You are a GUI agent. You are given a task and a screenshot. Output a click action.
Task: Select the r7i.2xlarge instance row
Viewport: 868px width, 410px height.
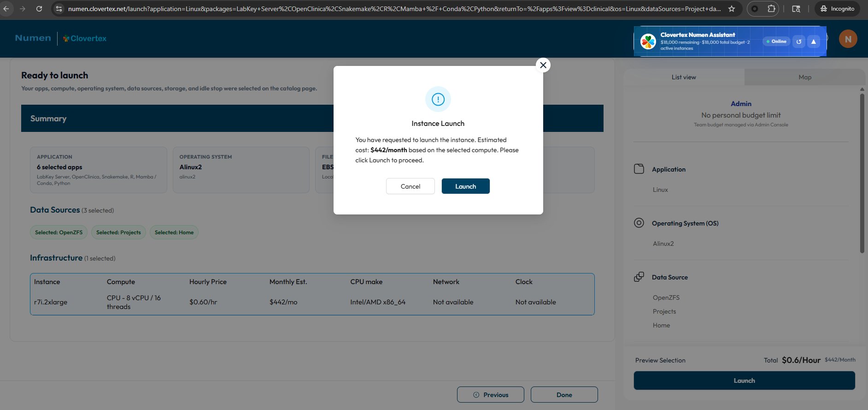[x=312, y=302]
